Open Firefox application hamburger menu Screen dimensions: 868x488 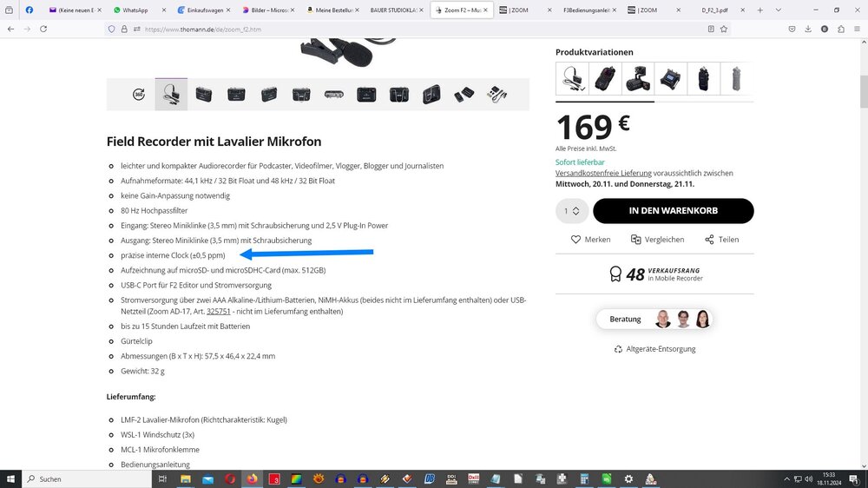point(857,29)
